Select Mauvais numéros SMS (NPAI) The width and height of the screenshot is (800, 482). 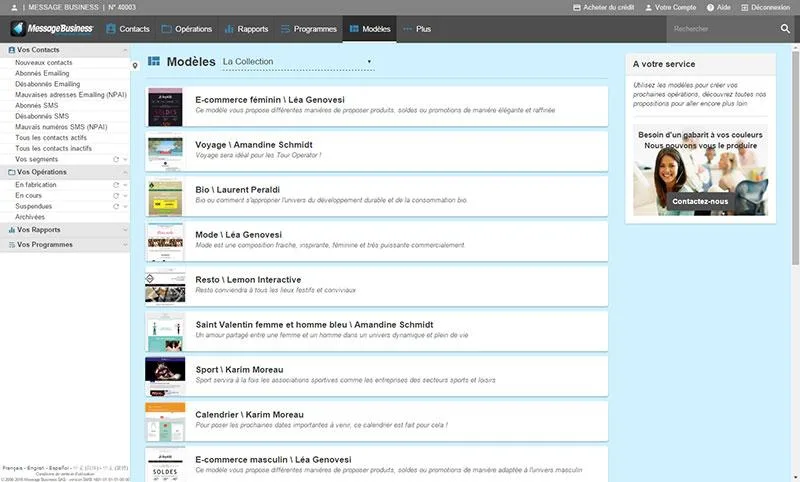click(x=61, y=127)
